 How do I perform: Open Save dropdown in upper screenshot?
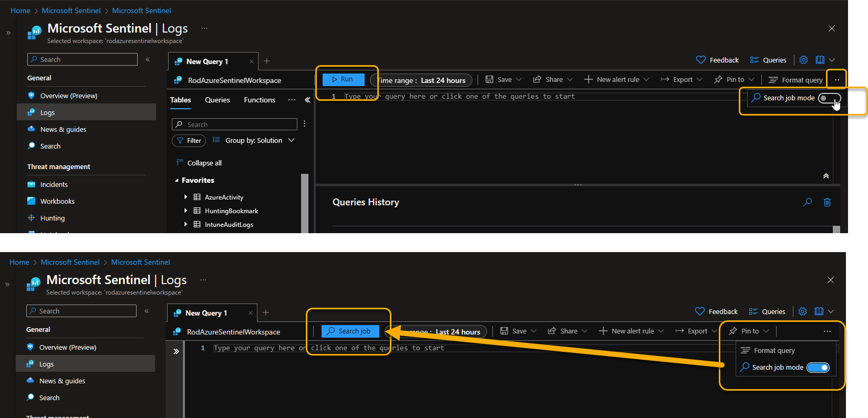[503, 80]
